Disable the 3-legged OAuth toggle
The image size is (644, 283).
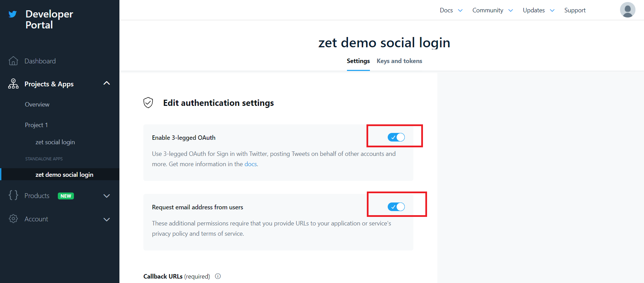pos(396,137)
